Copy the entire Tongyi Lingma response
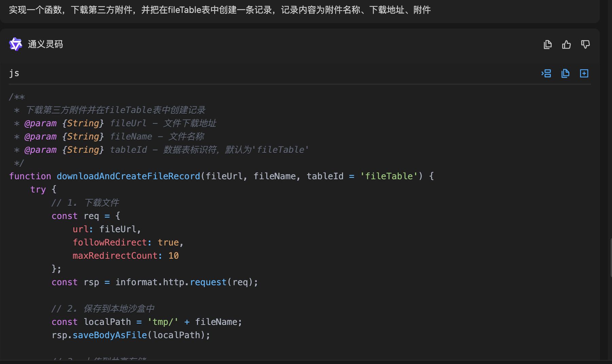The image size is (612, 364). coord(547,44)
